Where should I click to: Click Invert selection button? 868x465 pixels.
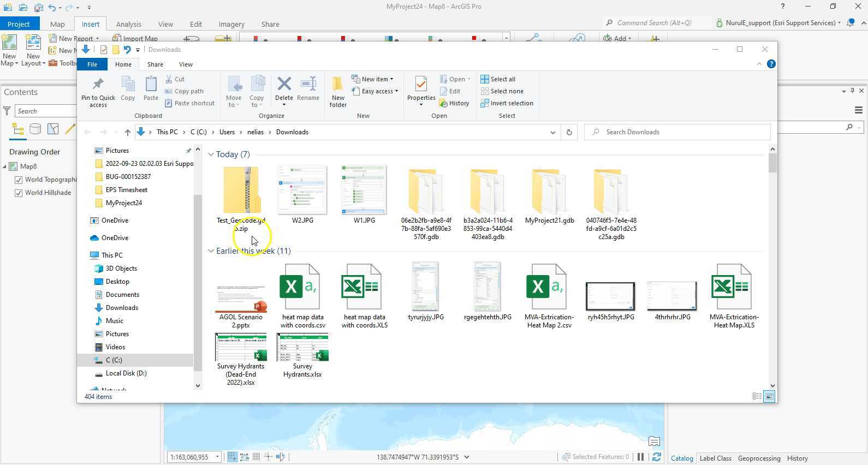pyautogui.click(x=507, y=103)
